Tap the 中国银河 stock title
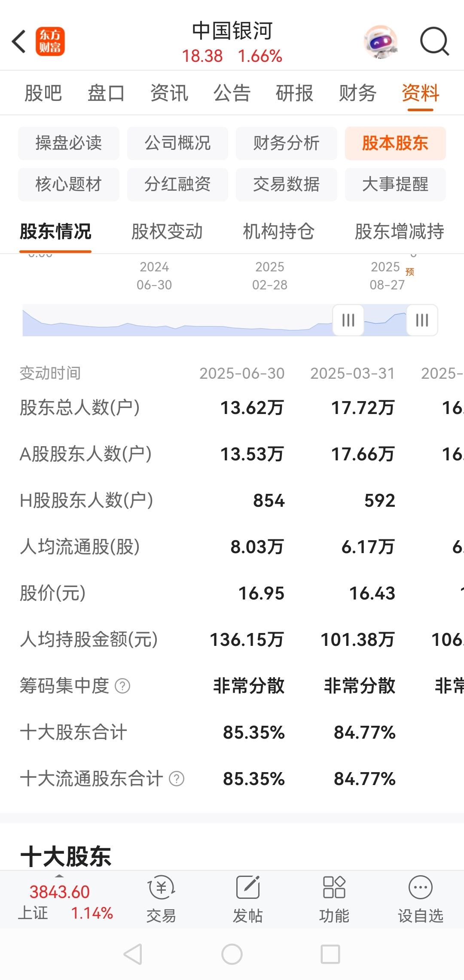The height and width of the screenshot is (980, 464). pyautogui.click(x=232, y=31)
